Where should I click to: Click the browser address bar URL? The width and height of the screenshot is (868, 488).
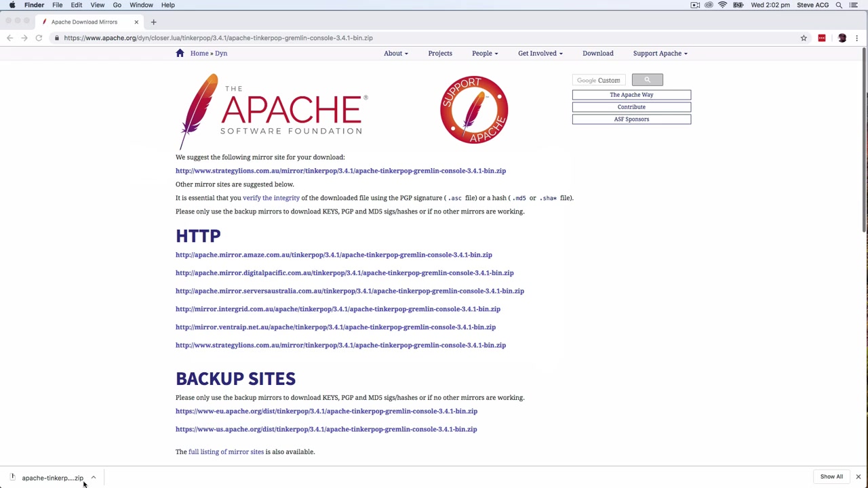click(x=218, y=38)
